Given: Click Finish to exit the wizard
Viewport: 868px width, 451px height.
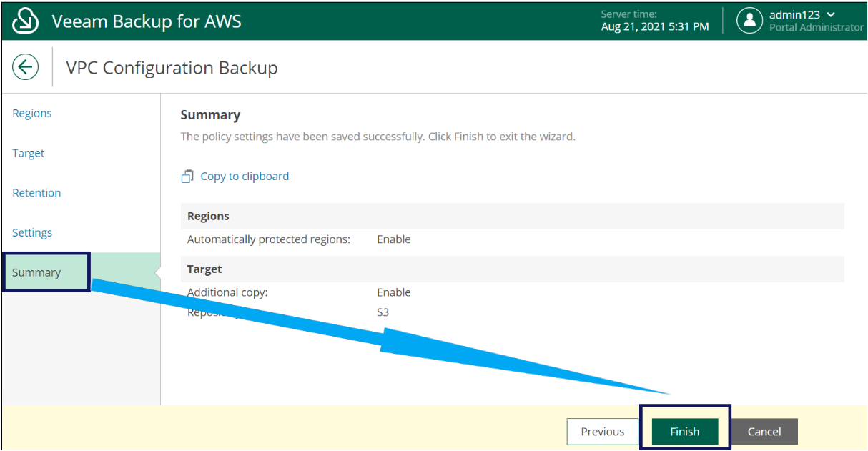Looking at the screenshot, I should click(x=685, y=432).
